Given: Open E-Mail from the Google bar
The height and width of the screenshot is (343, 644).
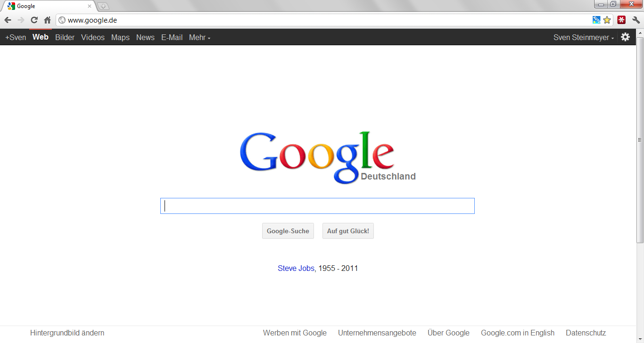Looking at the screenshot, I should pyautogui.click(x=172, y=37).
